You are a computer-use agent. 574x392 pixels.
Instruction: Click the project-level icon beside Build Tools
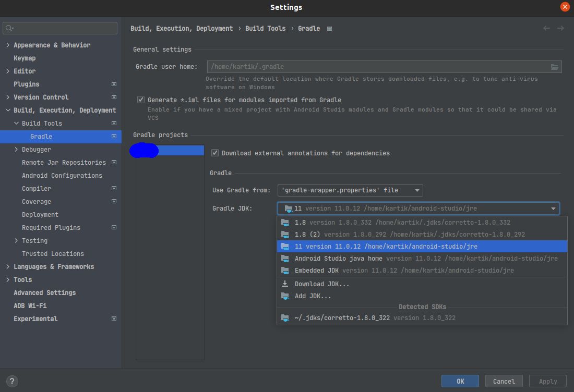114,123
